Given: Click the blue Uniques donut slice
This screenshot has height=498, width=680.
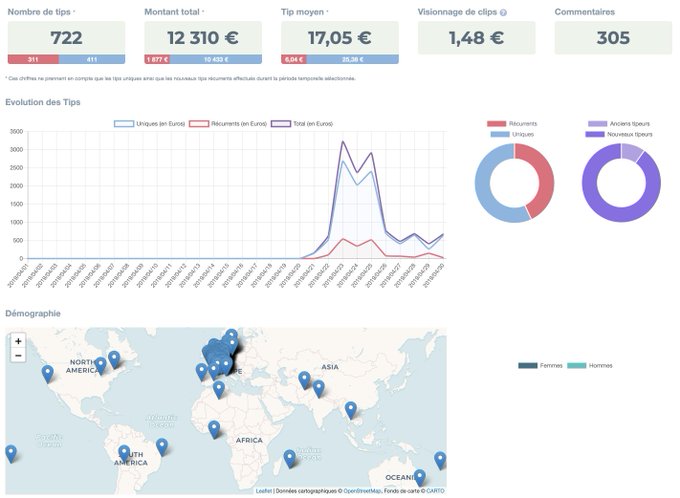Looking at the screenshot, I should 484,191.
